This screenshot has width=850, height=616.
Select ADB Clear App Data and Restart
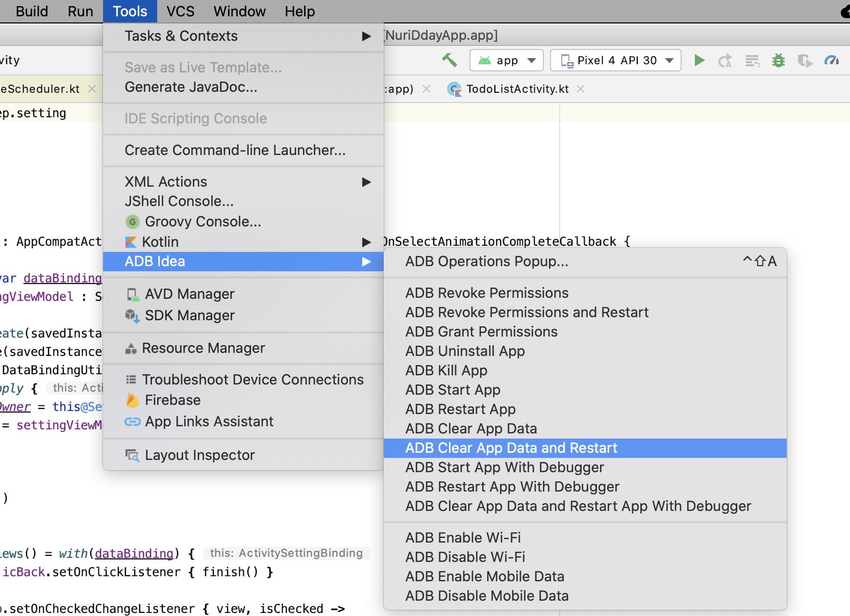click(x=585, y=448)
